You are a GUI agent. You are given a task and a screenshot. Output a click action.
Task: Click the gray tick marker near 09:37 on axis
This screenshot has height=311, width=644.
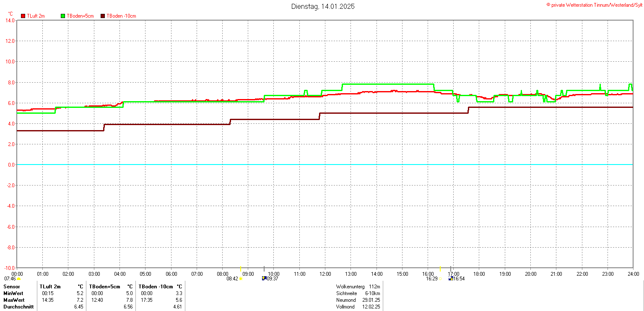(264, 269)
